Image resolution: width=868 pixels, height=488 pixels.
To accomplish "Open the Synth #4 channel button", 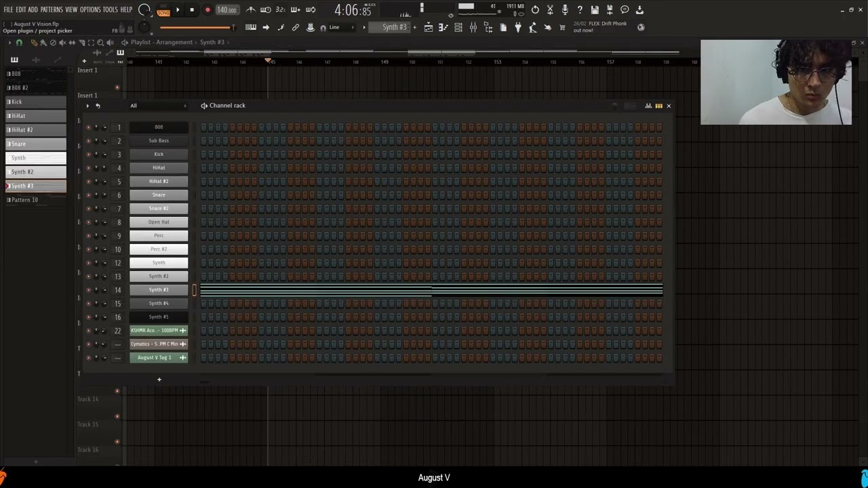I will coord(159,303).
